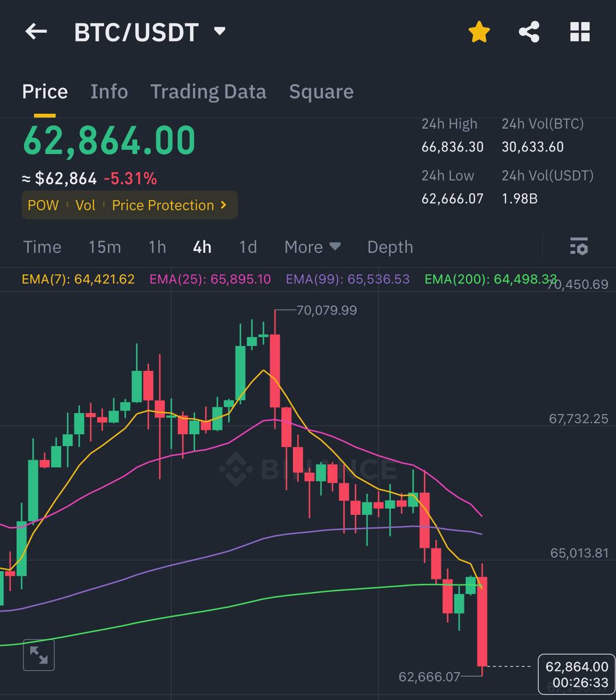Switch chart to Time line view

click(42, 247)
